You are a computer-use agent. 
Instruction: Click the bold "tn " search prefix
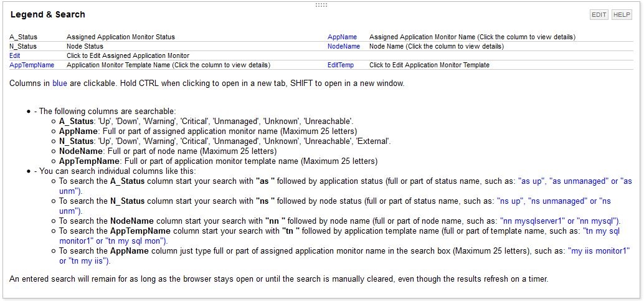(x=291, y=231)
